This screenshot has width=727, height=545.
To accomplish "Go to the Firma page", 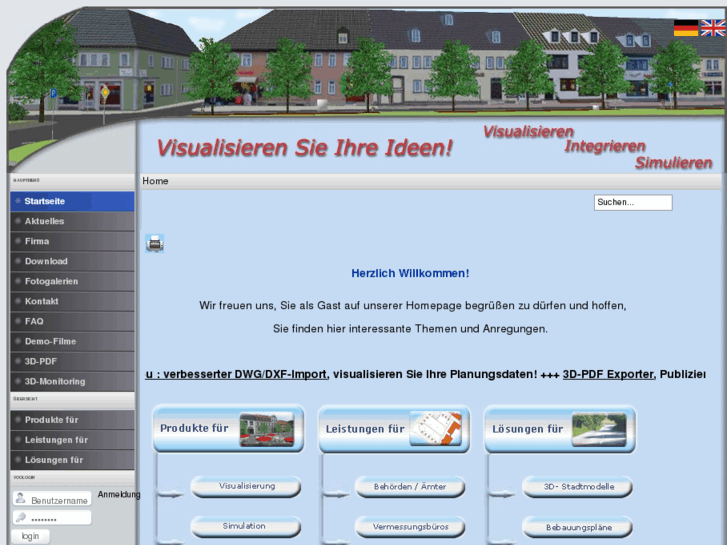I will click(x=72, y=241).
